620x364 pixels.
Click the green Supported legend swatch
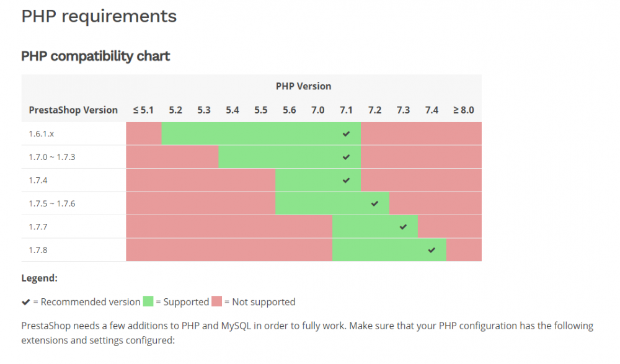click(148, 301)
